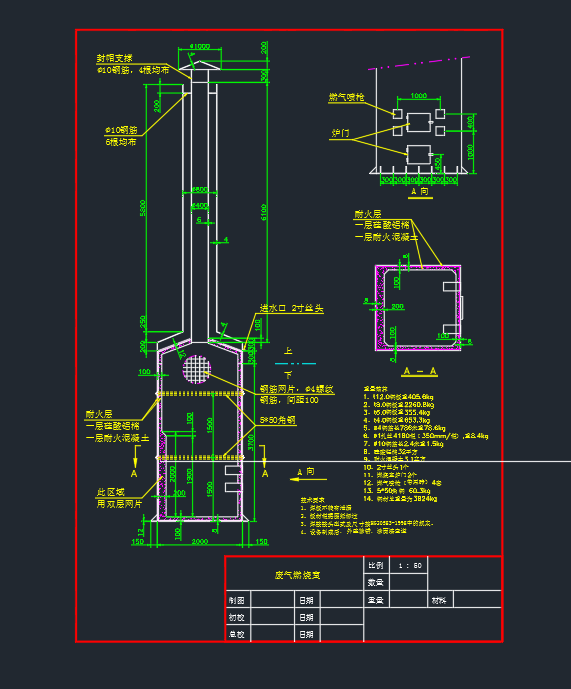
Task: Click the '数量' cell in title block
Action: (376, 583)
